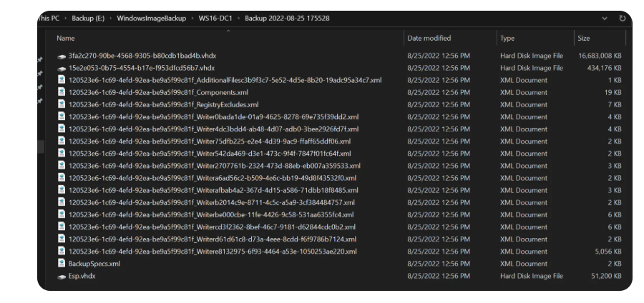
Task: Click the RegistryExcludes.xml document icon
Action: click(62, 105)
